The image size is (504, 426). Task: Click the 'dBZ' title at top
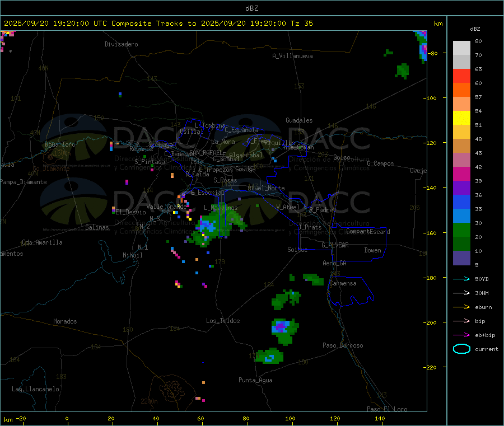pyautogui.click(x=251, y=8)
